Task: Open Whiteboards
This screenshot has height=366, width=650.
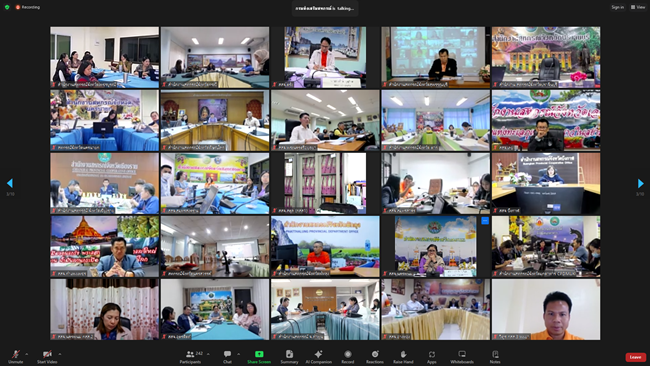Action: tap(462, 356)
